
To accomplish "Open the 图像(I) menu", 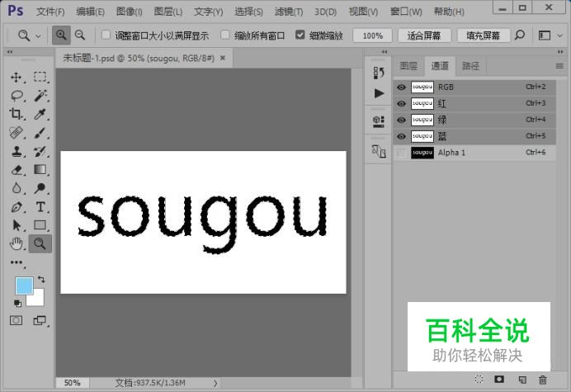I will tap(130, 12).
